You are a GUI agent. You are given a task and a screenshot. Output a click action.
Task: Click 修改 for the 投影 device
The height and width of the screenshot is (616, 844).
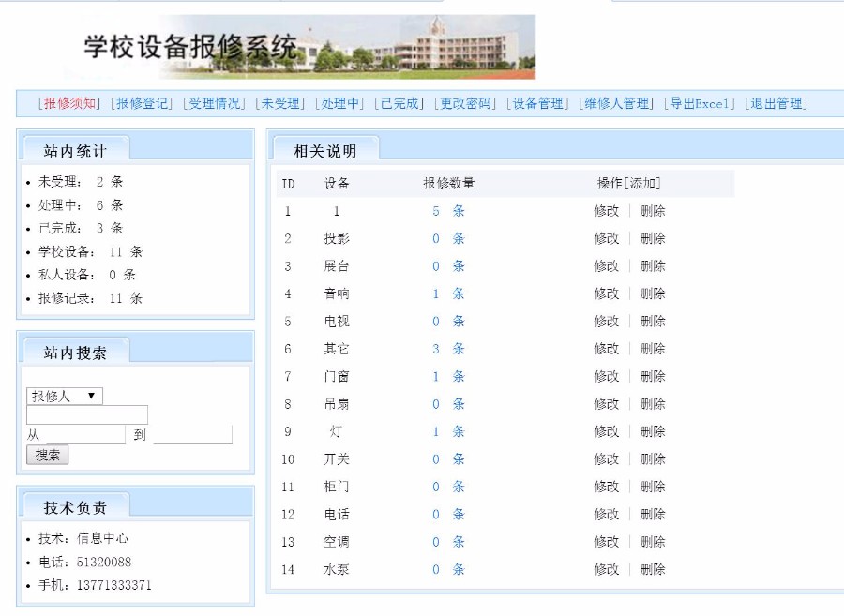pos(605,238)
